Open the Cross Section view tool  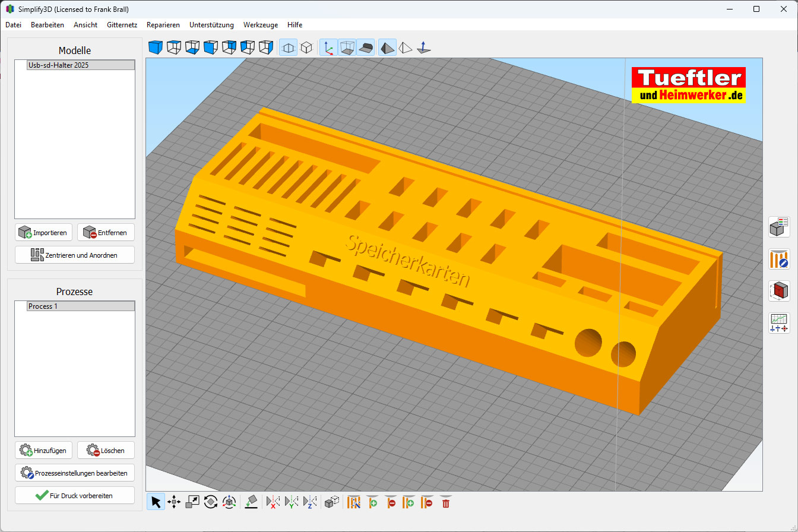[778, 291]
